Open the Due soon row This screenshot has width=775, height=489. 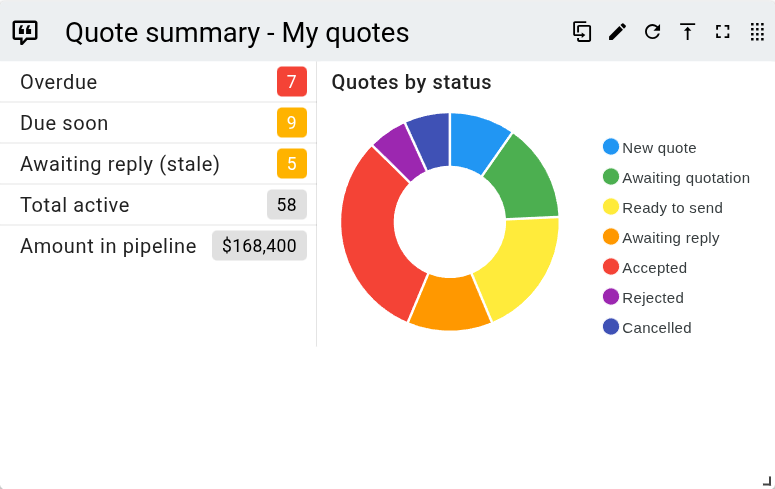pyautogui.click(x=158, y=123)
